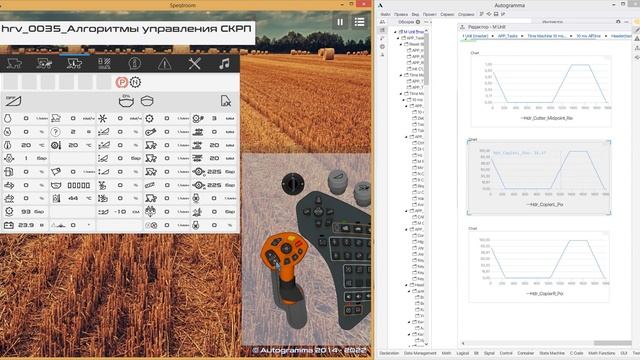Open the music note sound tab

(224, 64)
